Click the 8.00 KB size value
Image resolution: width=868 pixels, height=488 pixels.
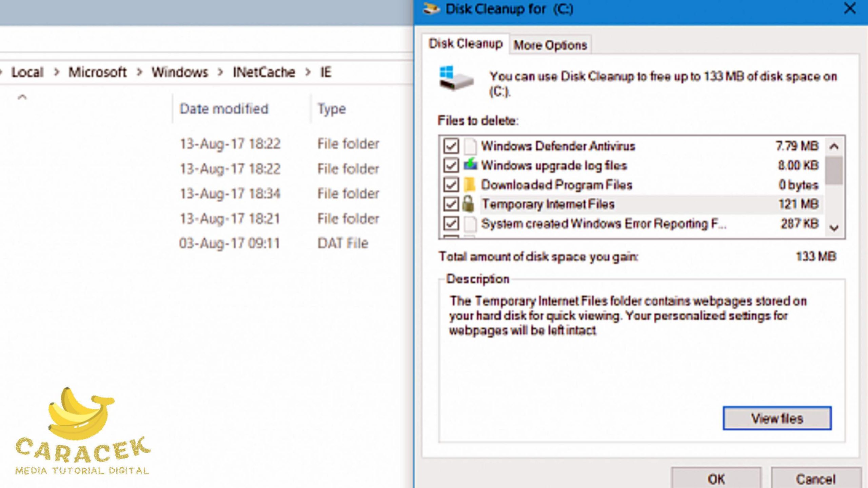[798, 165]
